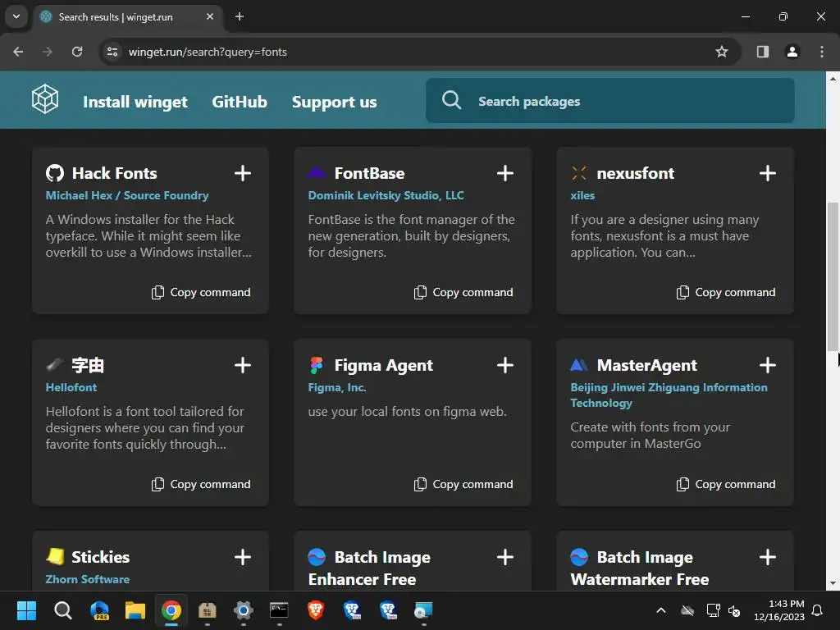Image resolution: width=840 pixels, height=630 pixels.
Task: Open the Support us link
Action: pos(335,102)
